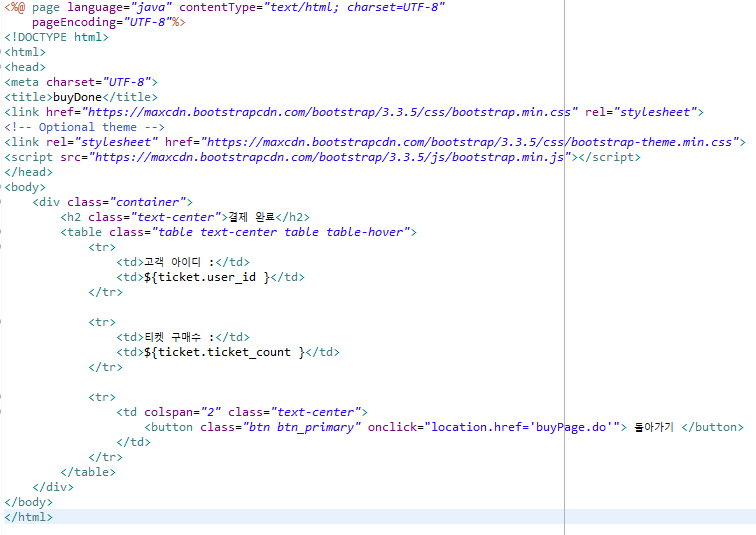Select the contentType="text/html; charset=UTF-8" value

click(354, 7)
